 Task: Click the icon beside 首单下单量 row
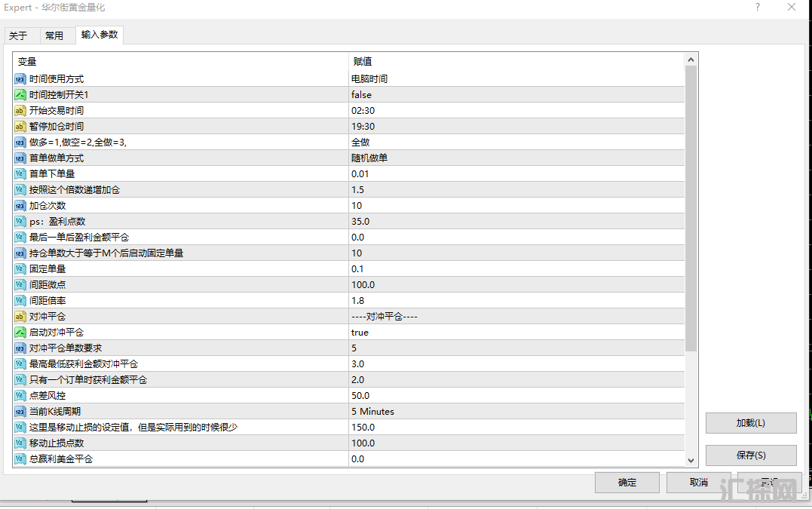pyautogui.click(x=20, y=174)
